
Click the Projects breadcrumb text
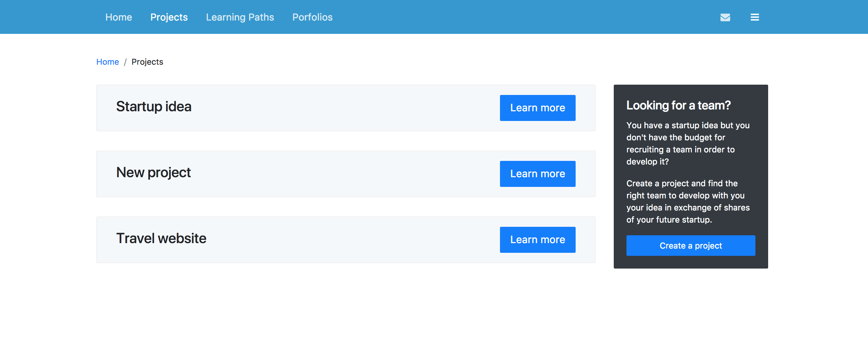(x=147, y=62)
